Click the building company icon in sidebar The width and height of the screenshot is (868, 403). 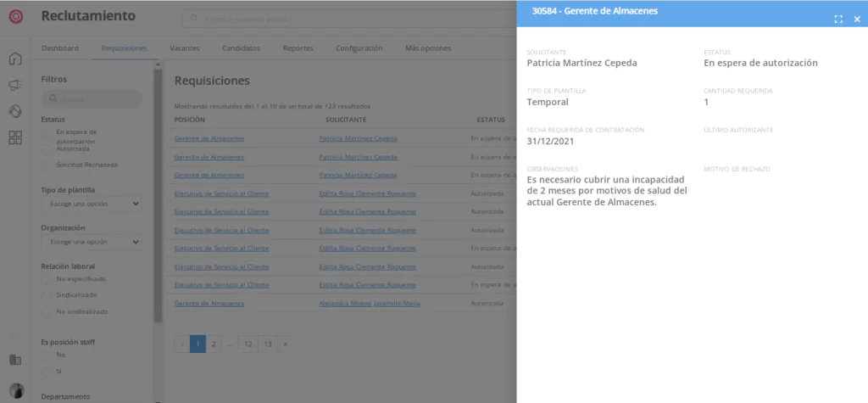tap(15, 360)
